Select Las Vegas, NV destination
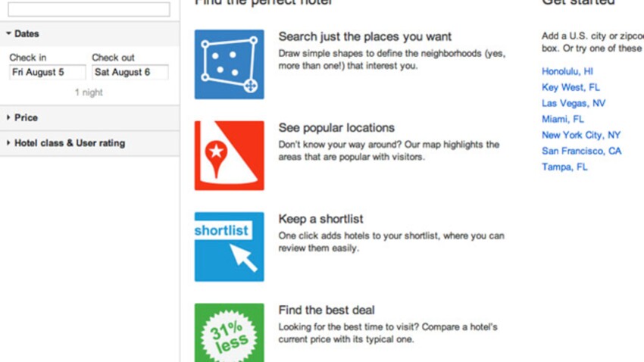The height and width of the screenshot is (362, 644). pyautogui.click(x=574, y=104)
